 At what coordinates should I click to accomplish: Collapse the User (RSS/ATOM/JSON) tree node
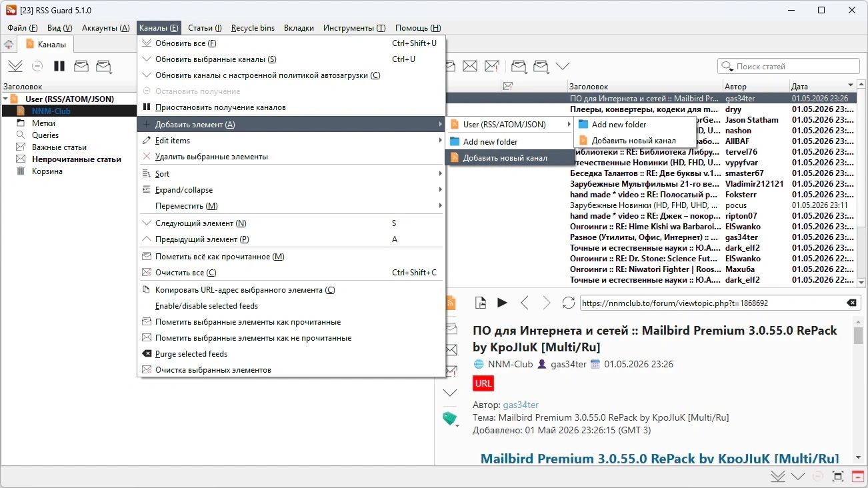(x=5, y=99)
